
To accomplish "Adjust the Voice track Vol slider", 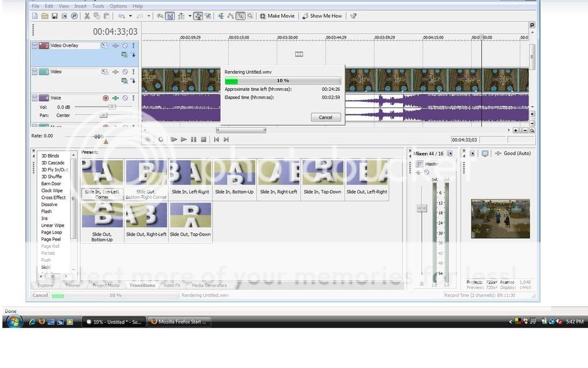I will click(x=112, y=107).
